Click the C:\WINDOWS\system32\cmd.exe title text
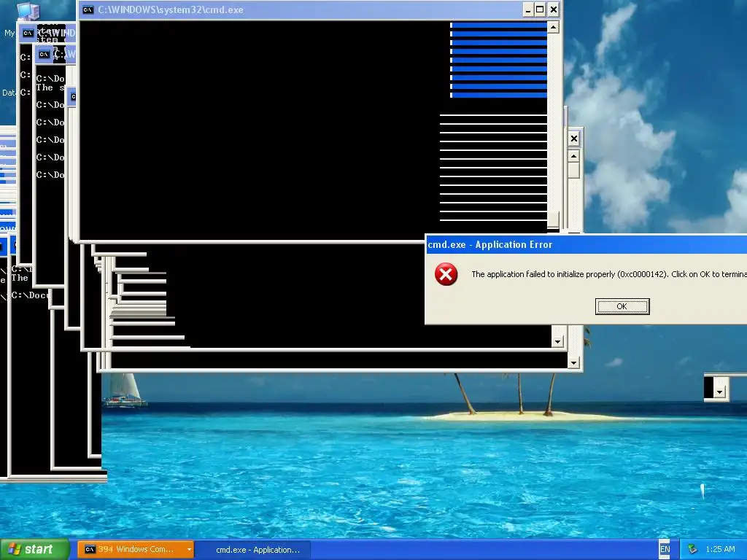The image size is (747, 560). click(x=171, y=10)
